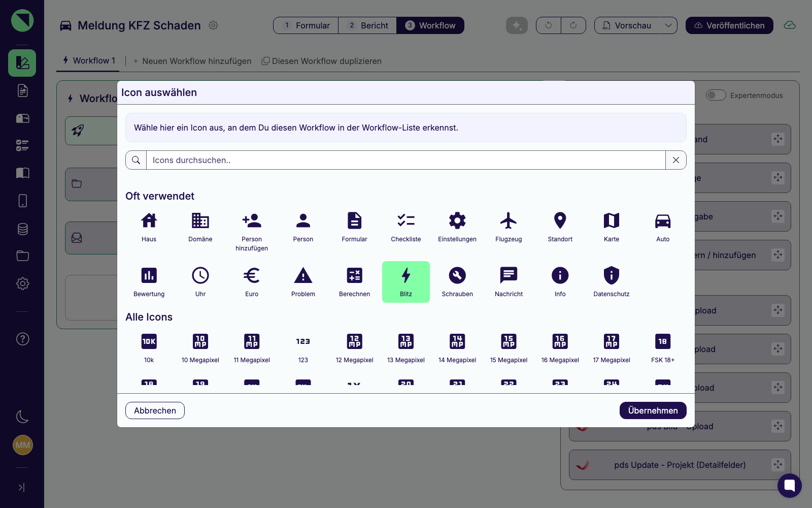Screen dimensions: 812x508
Task: Select the Karte map icon
Action: (x=612, y=227)
